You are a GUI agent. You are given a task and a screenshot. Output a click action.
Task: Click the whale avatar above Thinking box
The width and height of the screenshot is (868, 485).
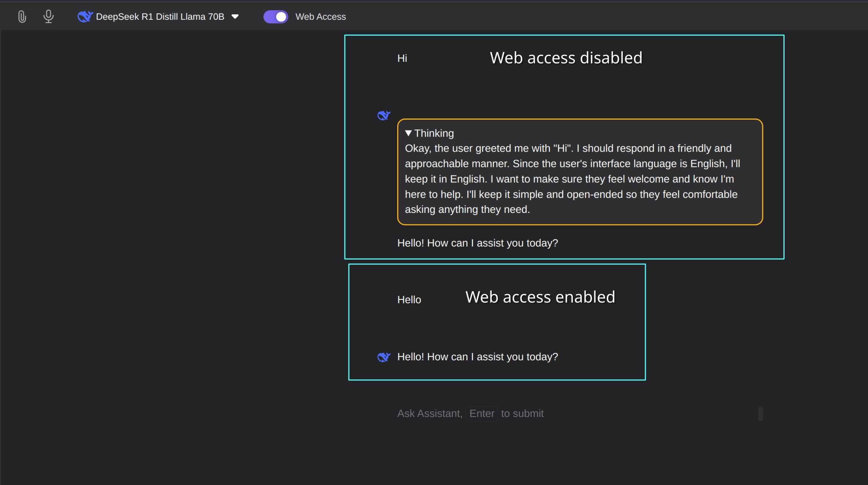[x=384, y=116]
